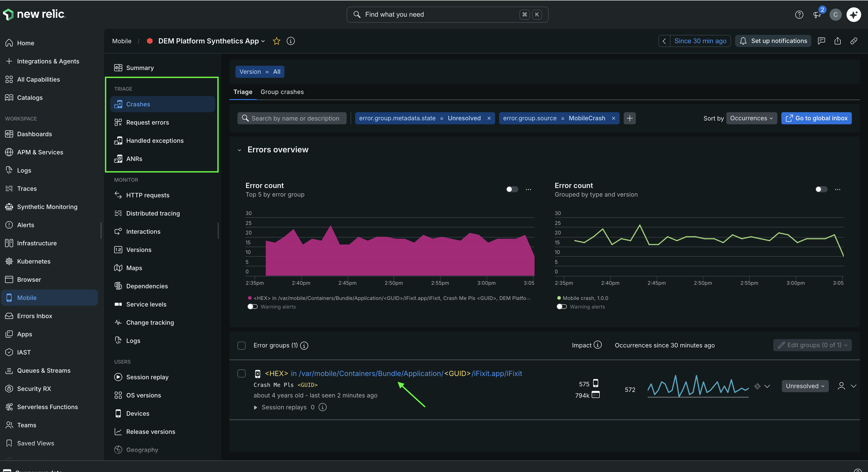Open Request errors in the Triage menu
The image size is (868, 472).
(162, 123)
